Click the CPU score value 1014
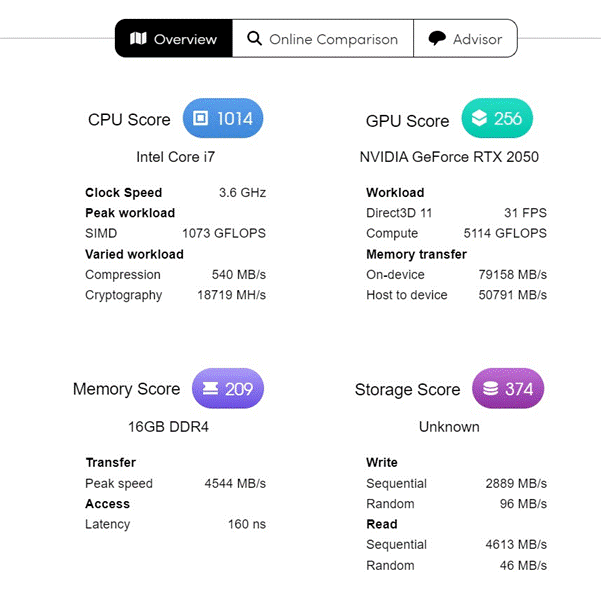 pos(235,118)
